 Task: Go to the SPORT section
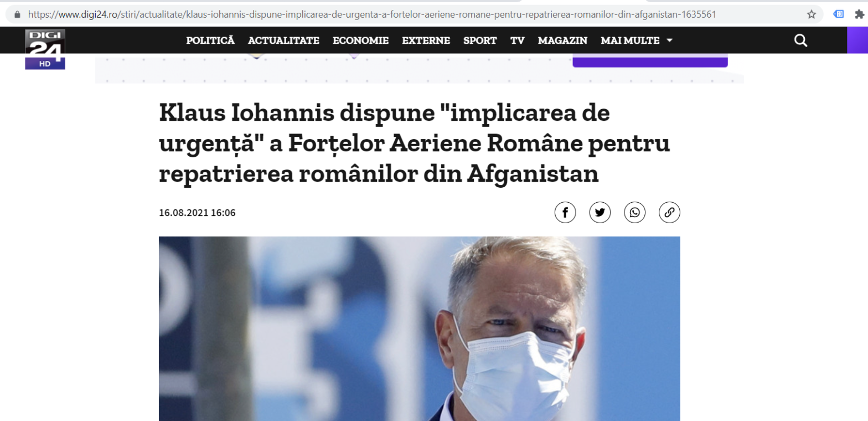click(x=480, y=40)
